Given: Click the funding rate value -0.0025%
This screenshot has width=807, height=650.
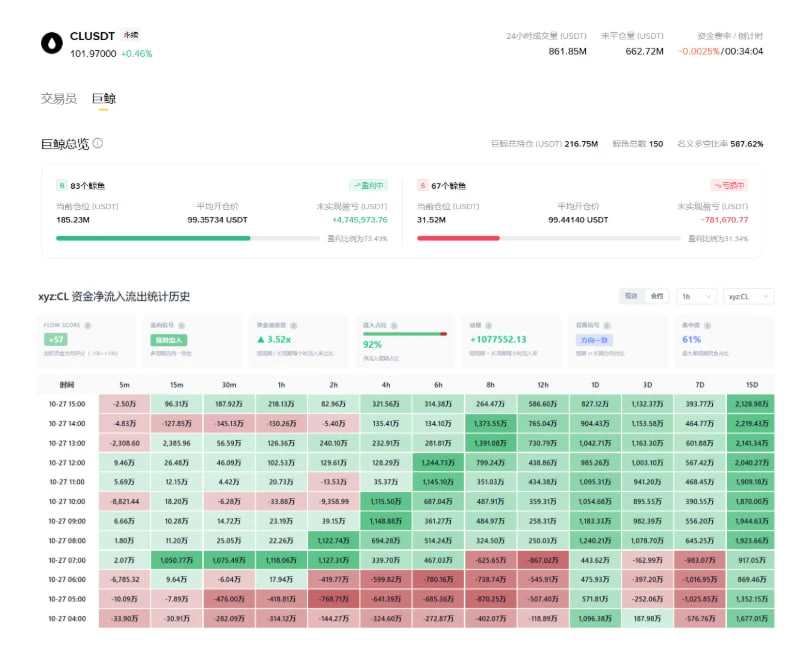Looking at the screenshot, I should pyautogui.click(x=699, y=51).
